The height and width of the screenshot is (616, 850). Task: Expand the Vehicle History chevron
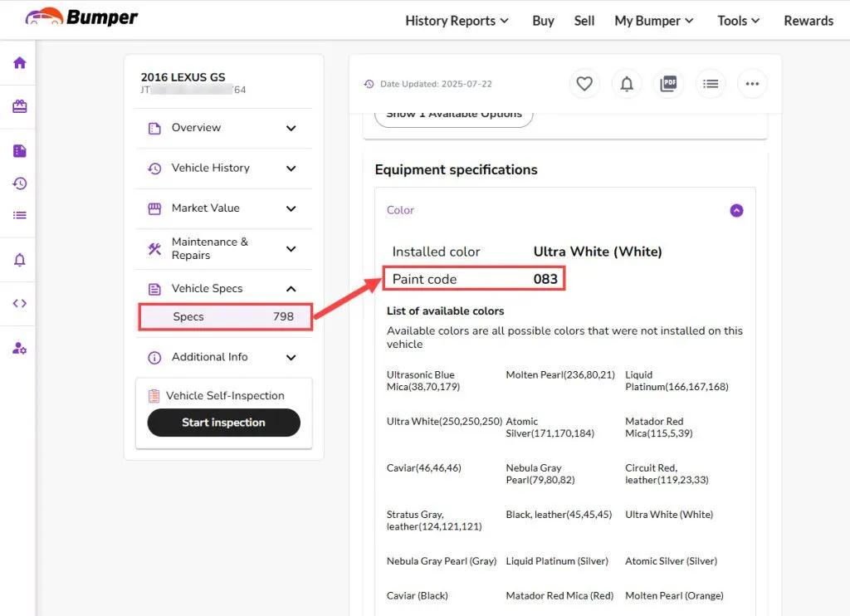[x=291, y=169]
